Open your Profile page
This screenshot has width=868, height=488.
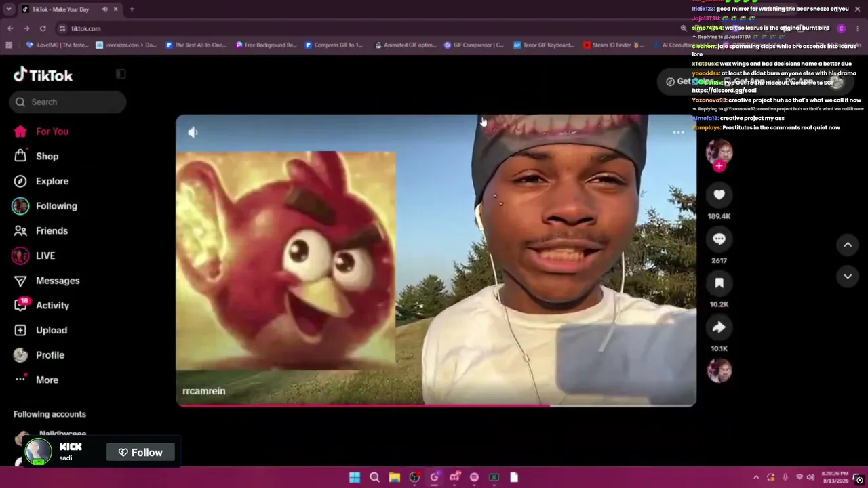[x=41, y=355]
